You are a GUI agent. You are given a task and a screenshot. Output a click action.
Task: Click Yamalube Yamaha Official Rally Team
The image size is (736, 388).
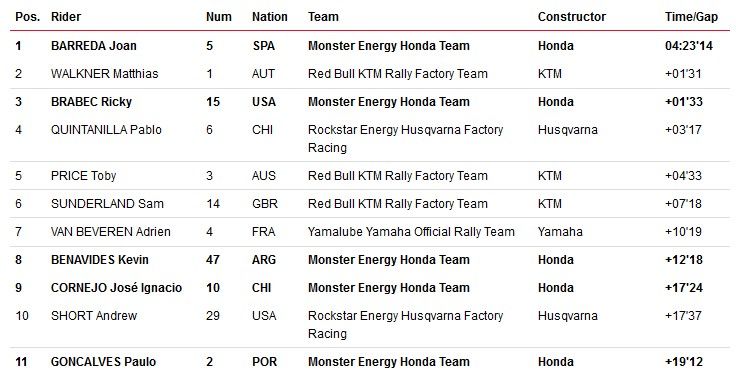coord(411,232)
